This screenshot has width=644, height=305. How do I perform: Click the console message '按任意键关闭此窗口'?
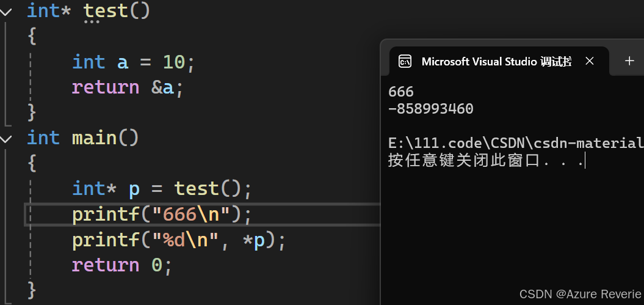pos(463,160)
